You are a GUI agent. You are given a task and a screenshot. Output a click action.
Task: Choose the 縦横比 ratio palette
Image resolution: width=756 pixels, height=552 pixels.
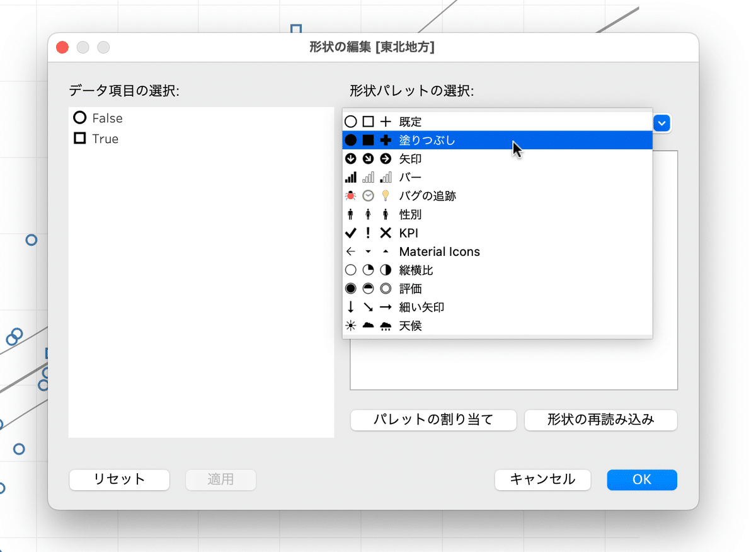[x=497, y=270]
